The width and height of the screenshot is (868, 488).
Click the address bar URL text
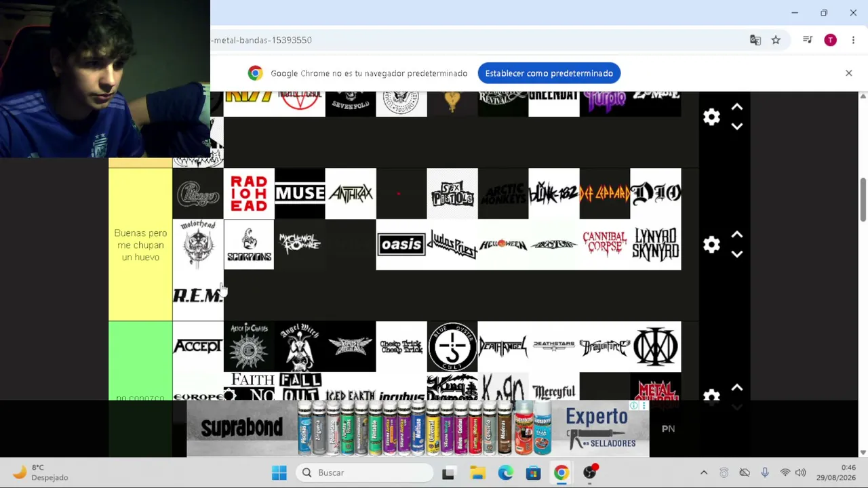coord(262,40)
